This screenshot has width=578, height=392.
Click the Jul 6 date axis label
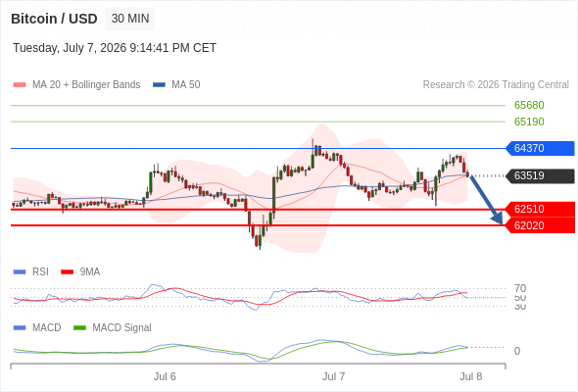[165, 376]
